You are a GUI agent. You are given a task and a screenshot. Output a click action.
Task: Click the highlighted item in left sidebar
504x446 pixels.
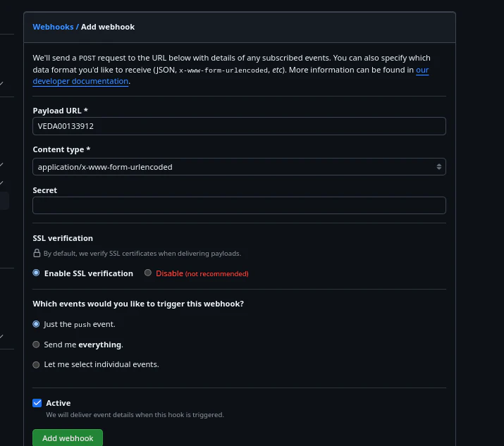tap(4, 201)
